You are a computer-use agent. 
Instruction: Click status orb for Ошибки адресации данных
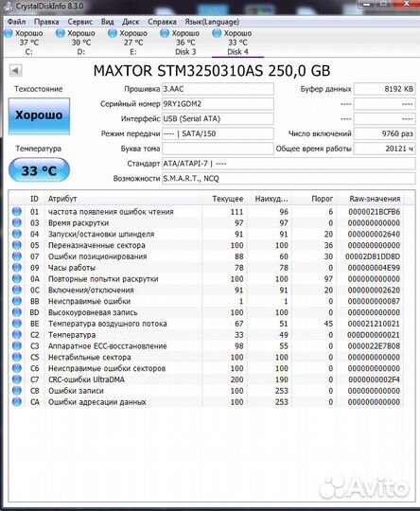click(x=17, y=402)
